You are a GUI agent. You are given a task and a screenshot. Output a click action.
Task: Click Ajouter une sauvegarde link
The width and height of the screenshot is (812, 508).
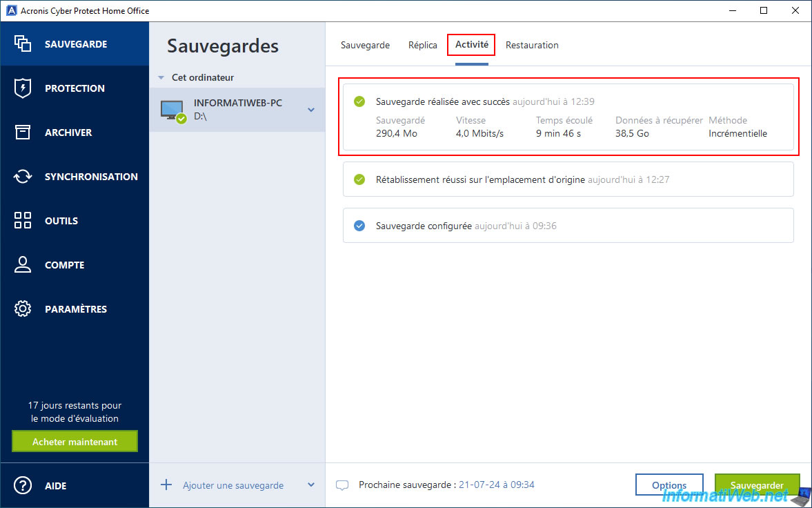point(233,486)
